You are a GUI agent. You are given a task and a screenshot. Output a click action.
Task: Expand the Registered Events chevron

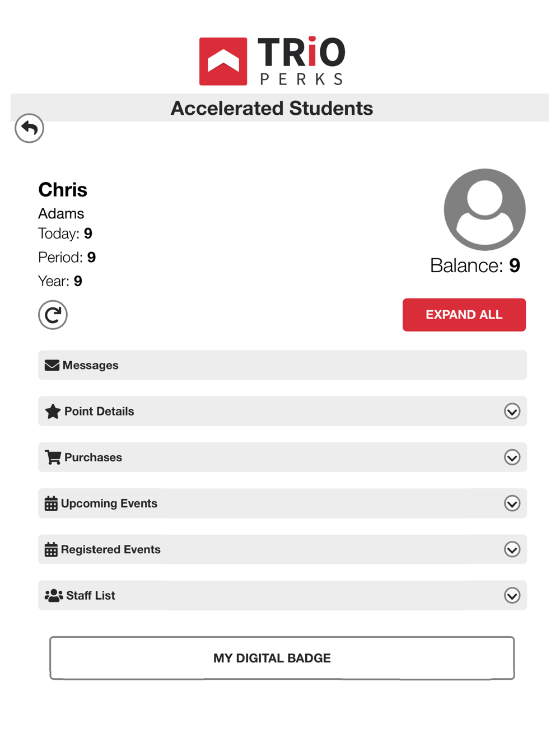click(512, 549)
